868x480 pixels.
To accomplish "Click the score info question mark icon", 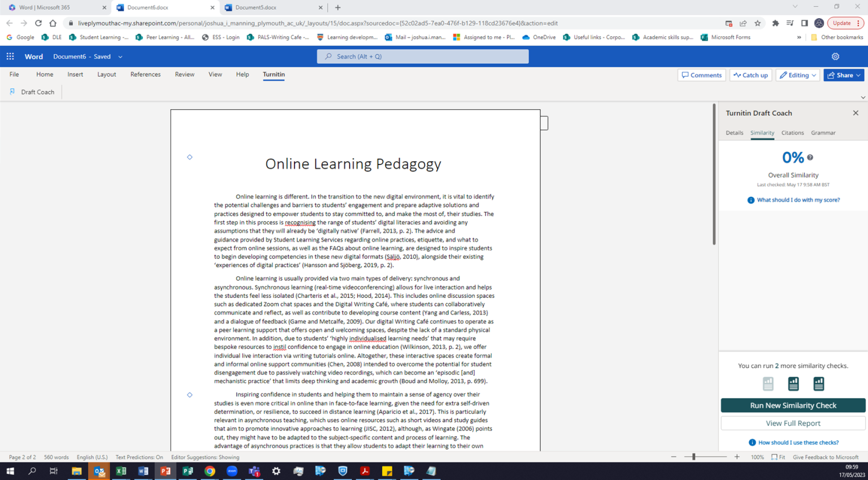I will (x=810, y=157).
